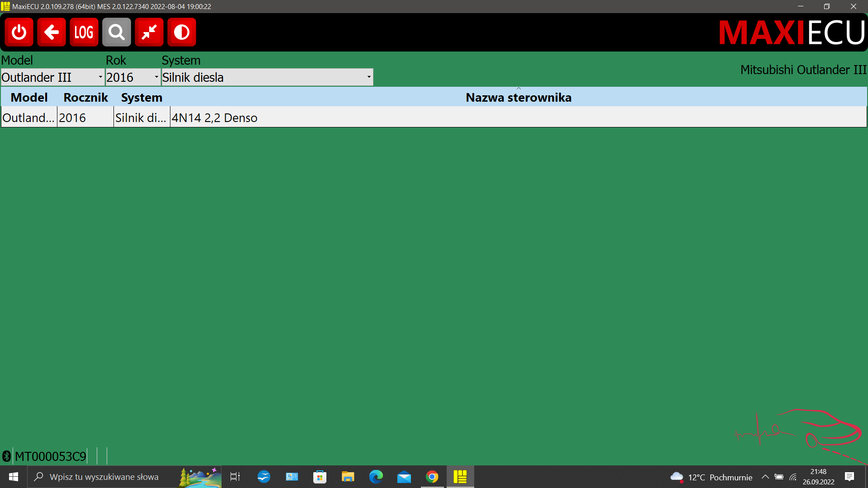Click the search highlights landscape image
Screen dimensions: 868x488
pyautogui.click(x=199, y=477)
